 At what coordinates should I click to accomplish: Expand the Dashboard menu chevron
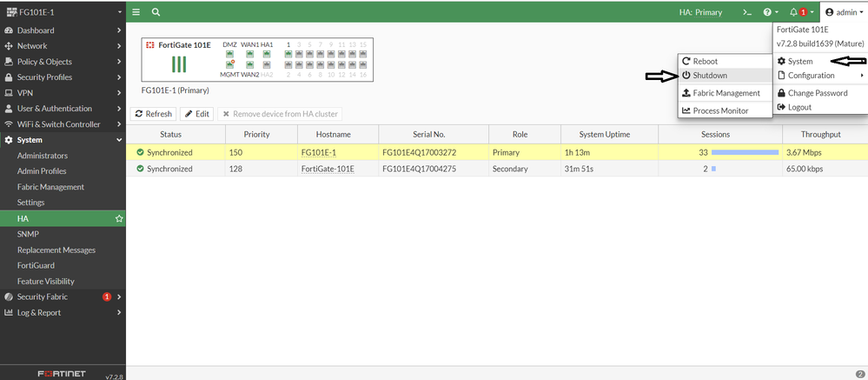point(119,30)
